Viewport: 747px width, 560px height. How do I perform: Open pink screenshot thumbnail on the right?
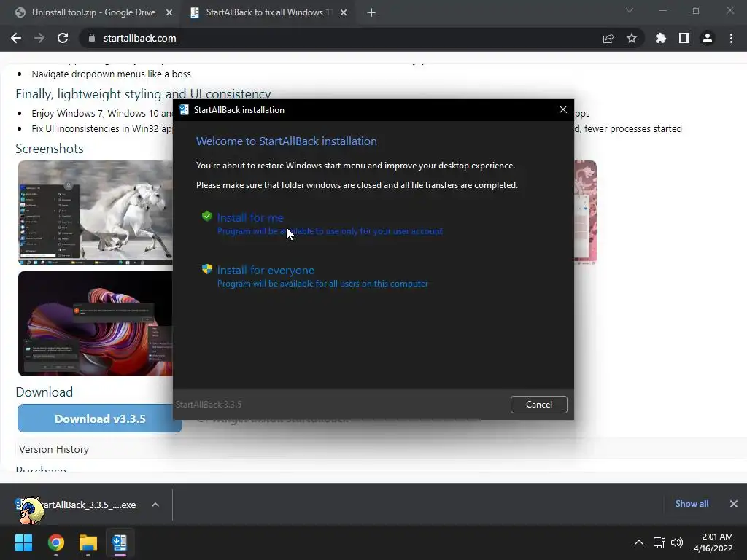coord(585,213)
